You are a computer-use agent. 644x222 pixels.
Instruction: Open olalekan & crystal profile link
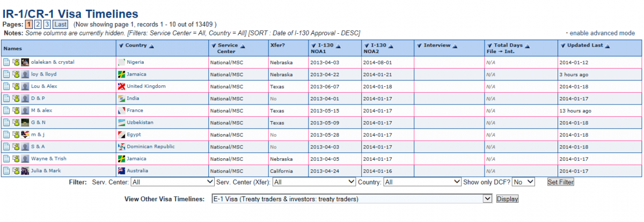click(53, 62)
